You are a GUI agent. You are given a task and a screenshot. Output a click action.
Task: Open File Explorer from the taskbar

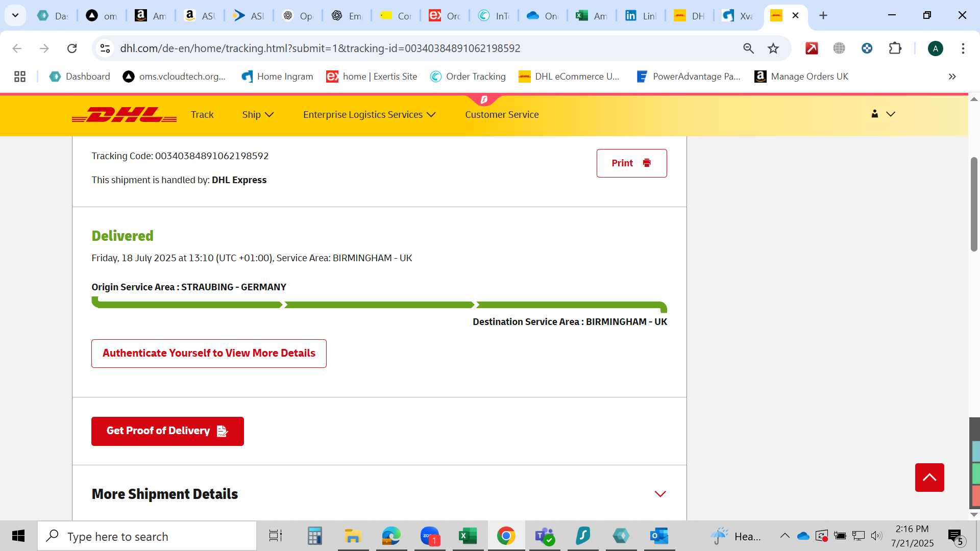[353, 536]
